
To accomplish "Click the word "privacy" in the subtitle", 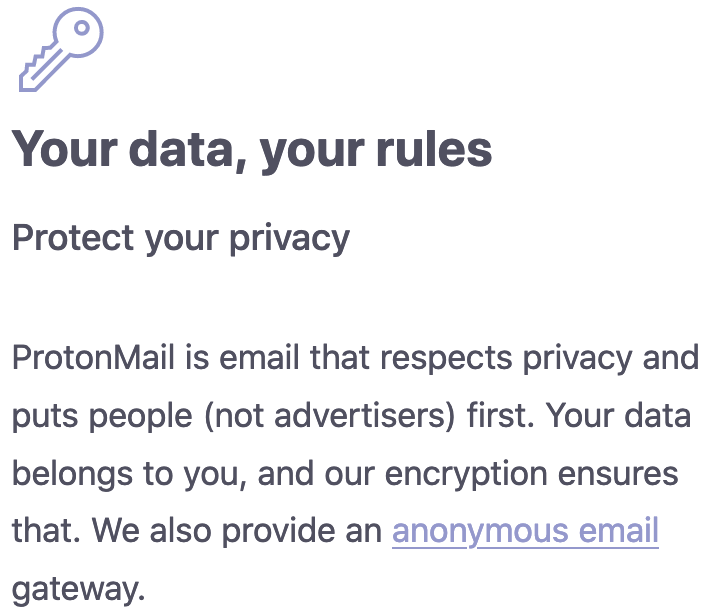I will [x=290, y=239].
